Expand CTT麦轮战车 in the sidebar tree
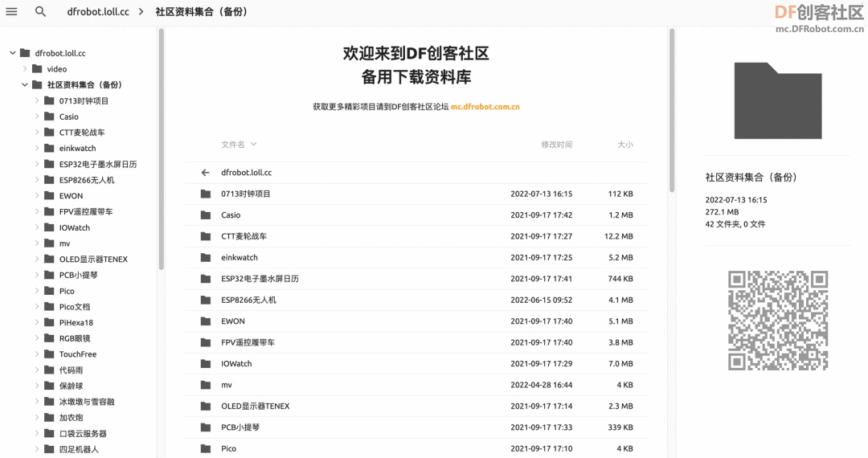This screenshot has height=458, width=868. point(36,133)
